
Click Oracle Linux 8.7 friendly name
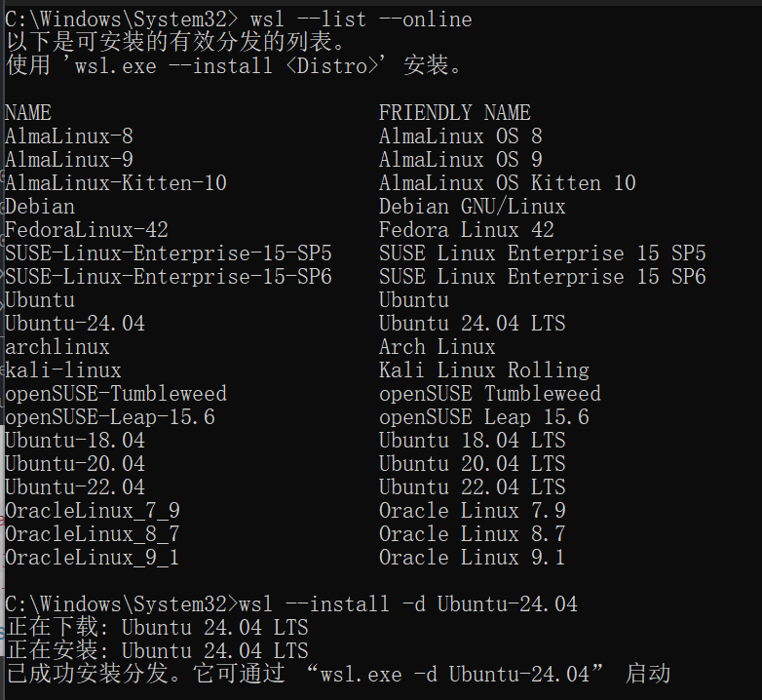click(x=472, y=534)
